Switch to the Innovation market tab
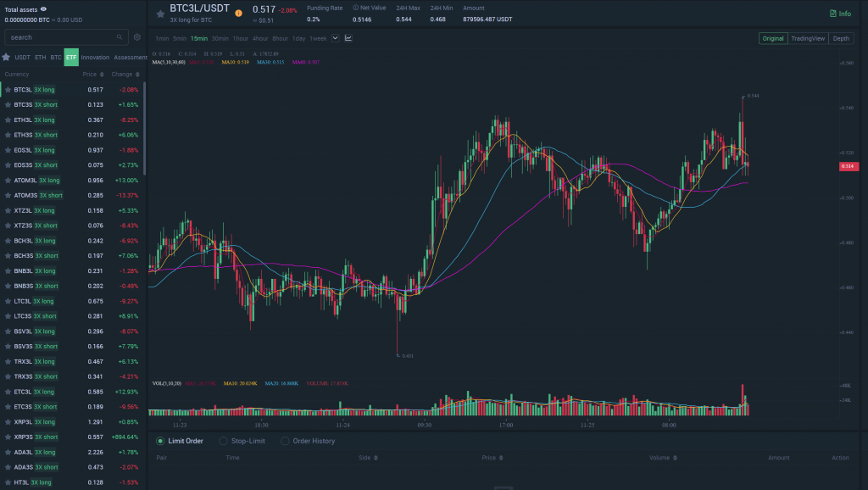Image resolution: width=868 pixels, height=490 pixels. click(95, 58)
